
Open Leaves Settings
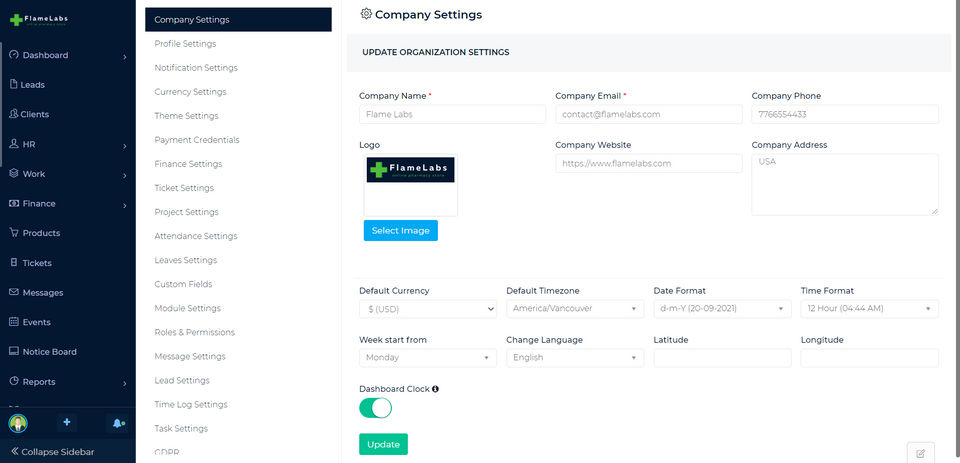(186, 260)
